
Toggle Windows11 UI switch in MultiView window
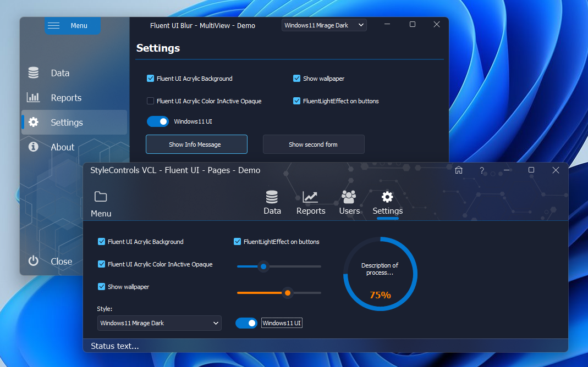[x=157, y=121]
